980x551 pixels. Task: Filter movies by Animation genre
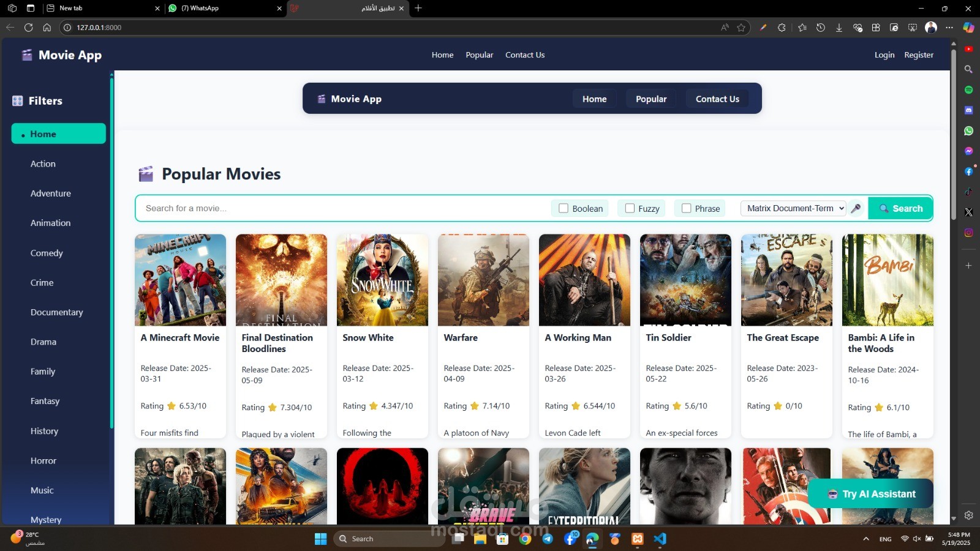tap(50, 223)
